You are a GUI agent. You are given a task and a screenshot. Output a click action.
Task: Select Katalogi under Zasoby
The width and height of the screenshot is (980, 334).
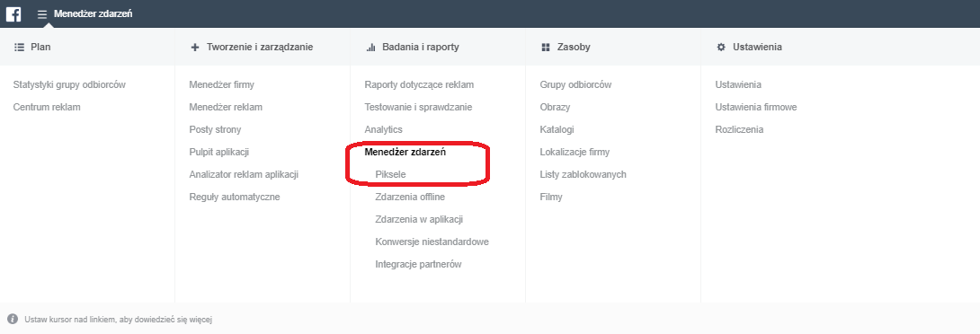click(557, 129)
